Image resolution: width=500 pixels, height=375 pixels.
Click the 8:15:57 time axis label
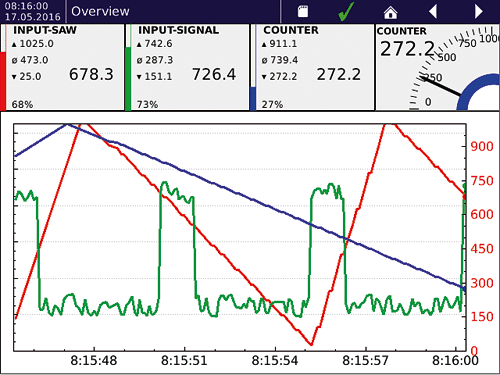click(x=366, y=360)
